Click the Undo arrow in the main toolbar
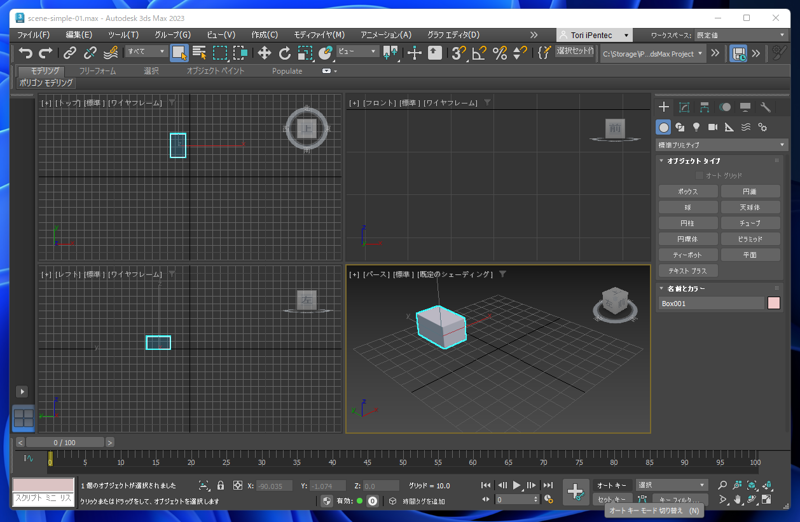The image size is (800, 522). coord(26,53)
